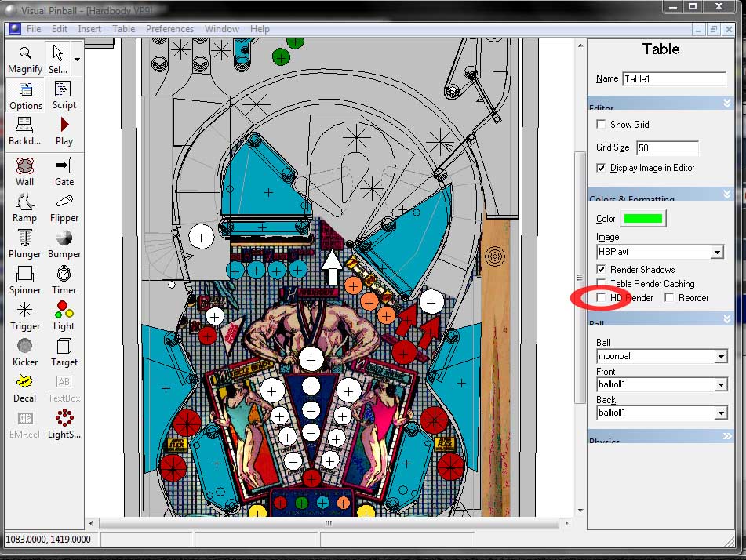Choose the Select arrow tool
Viewport: 746px width, 560px height.
click(x=58, y=59)
